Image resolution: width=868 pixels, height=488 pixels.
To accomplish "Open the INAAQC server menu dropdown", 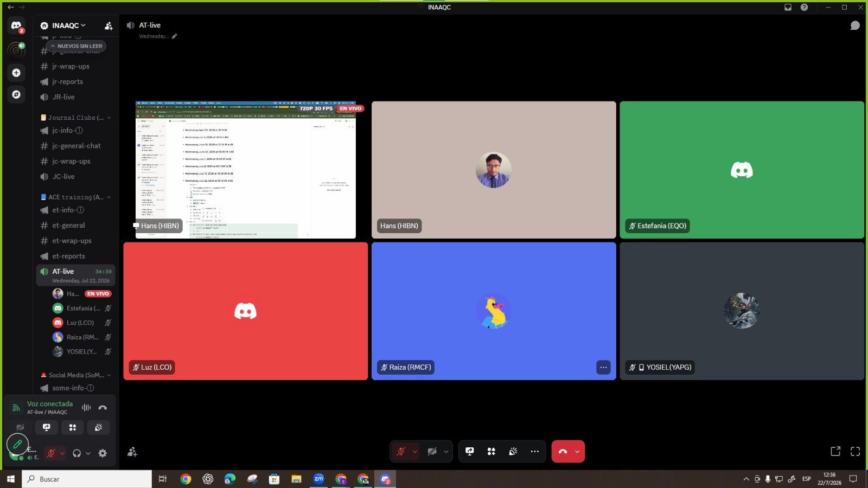I will (x=68, y=25).
